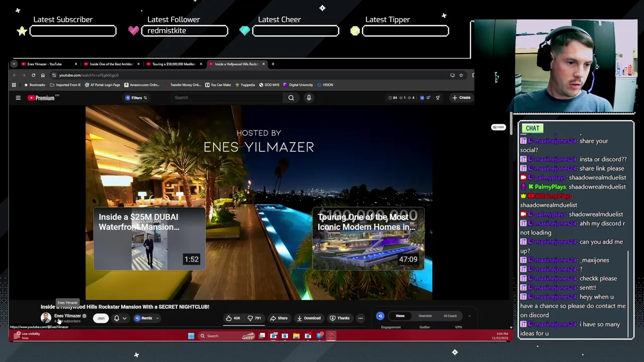Viewport: 644px width, 362px height.
Task: Play the $25M Dubai Waterfront Mansion video card
Action: (149, 239)
